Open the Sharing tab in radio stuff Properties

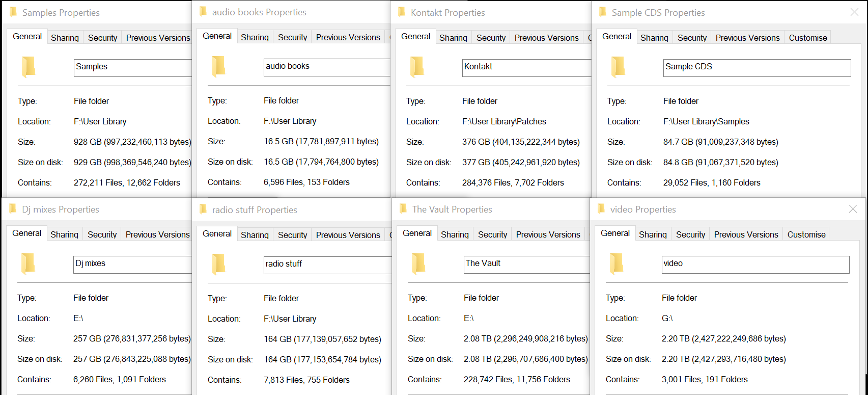[255, 235]
